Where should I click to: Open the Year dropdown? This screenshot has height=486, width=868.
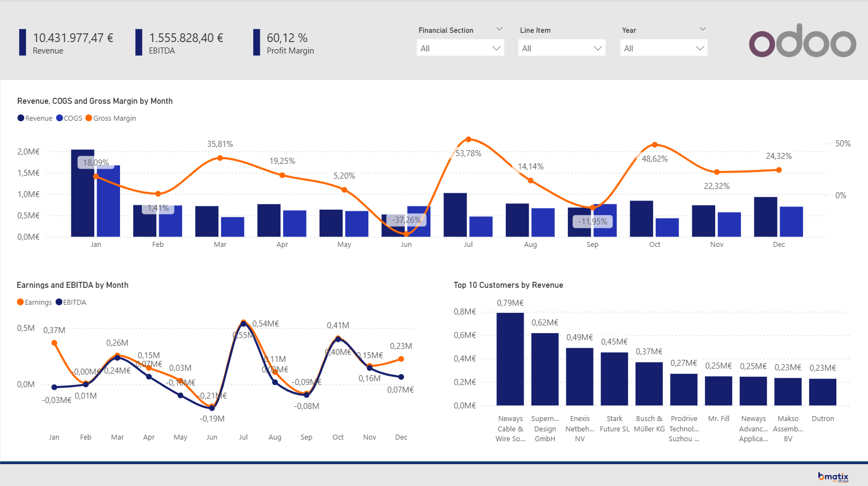pos(663,48)
